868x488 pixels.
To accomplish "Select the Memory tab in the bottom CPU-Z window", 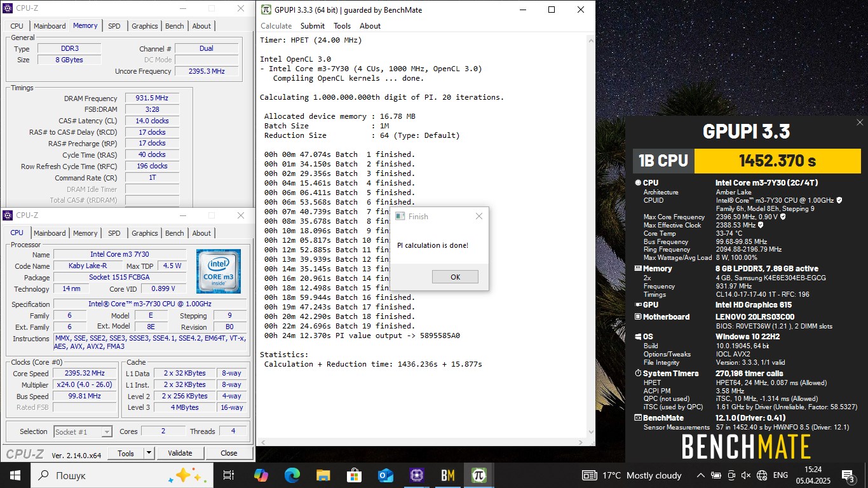I will [x=85, y=233].
